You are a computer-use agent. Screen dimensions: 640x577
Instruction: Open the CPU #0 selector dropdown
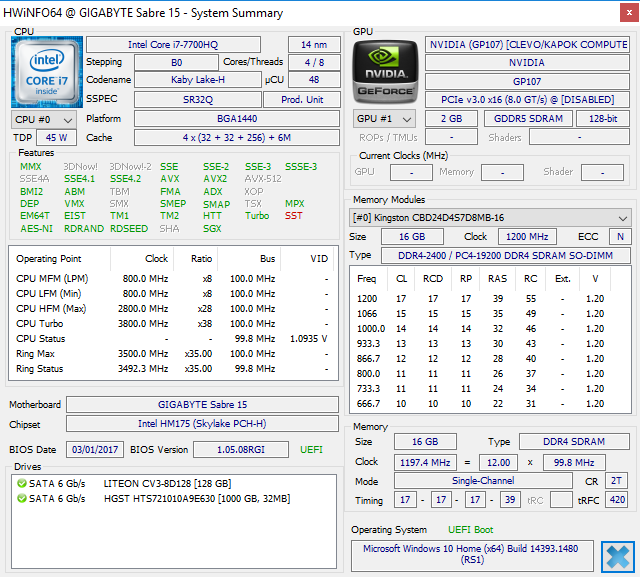[x=44, y=120]
